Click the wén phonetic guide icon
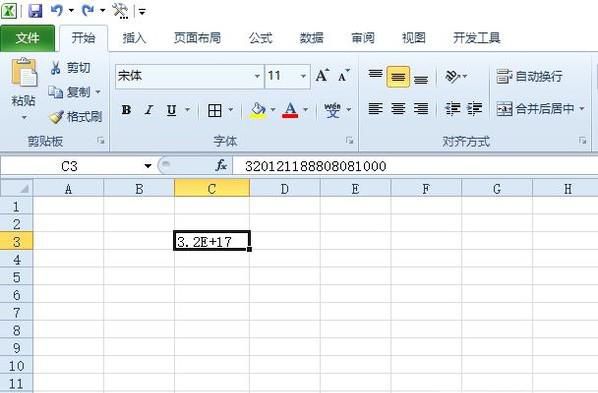Screen dimensions: 598x393 coord(333,110)
